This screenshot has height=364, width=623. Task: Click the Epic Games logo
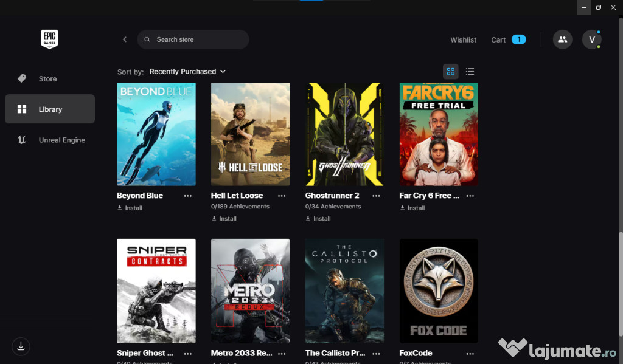(x=50, y=39)
